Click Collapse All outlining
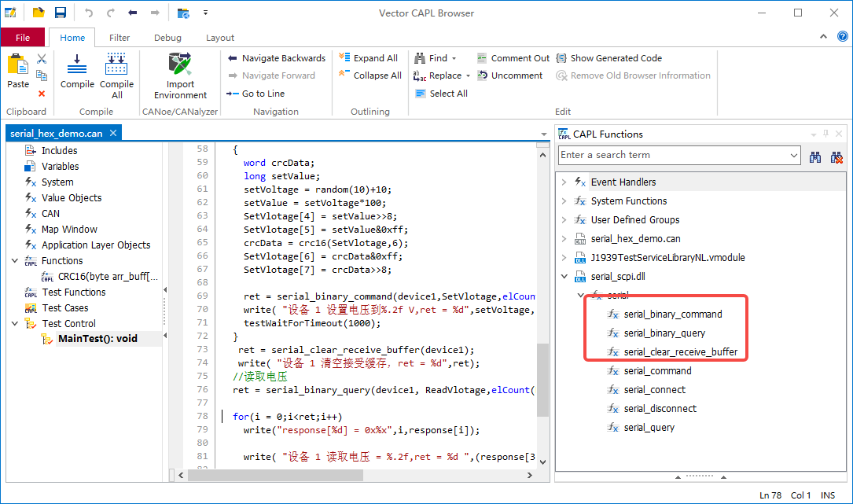This screenshot has height=504, width=853. (x=370, y=75)
